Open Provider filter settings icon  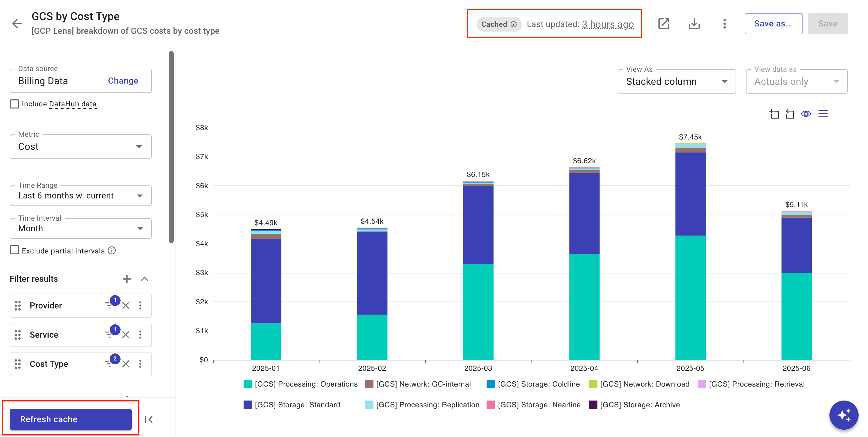tap(109, 305)
